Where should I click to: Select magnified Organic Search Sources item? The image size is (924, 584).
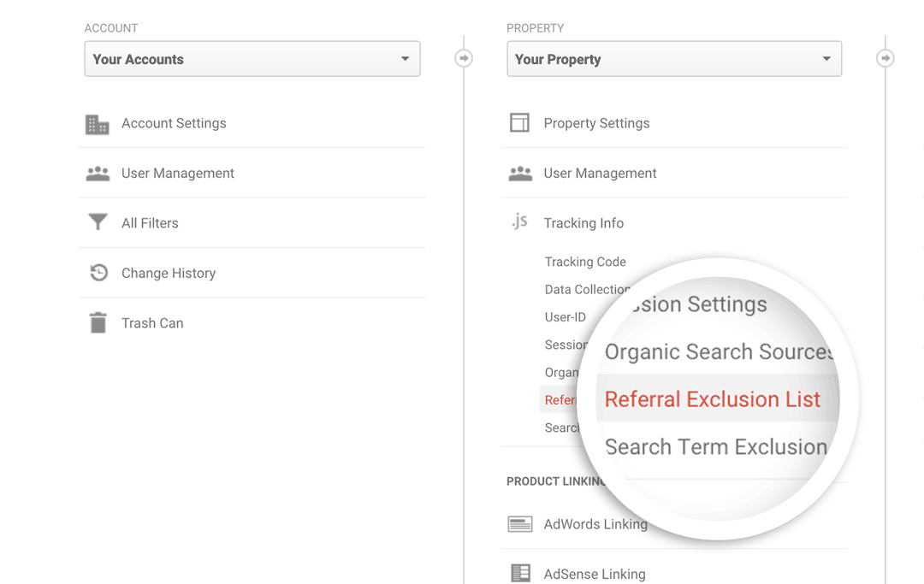point(719,351)
